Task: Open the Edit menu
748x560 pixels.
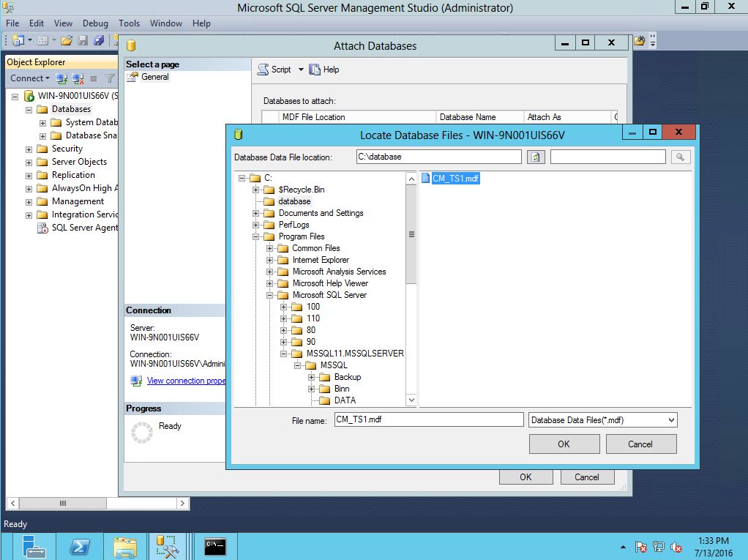Action: (x=37, y=23)
